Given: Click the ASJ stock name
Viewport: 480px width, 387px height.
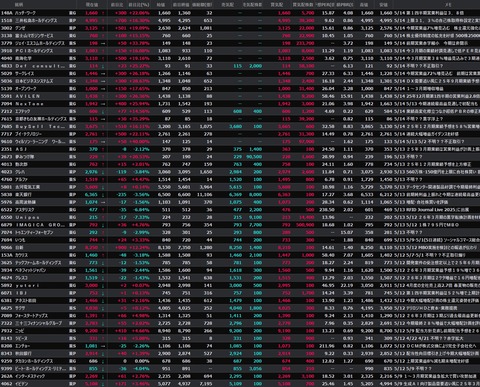Looking at the screenshot, I should [21, 149].
